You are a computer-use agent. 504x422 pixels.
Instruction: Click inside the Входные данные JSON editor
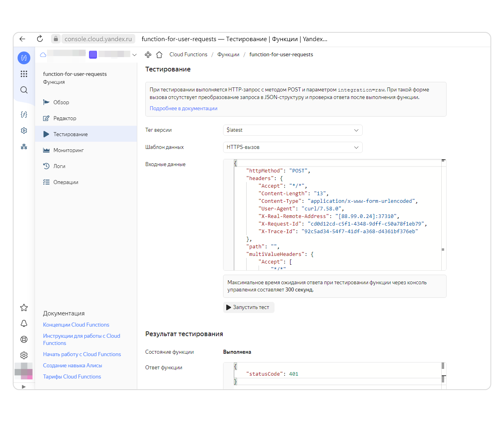(334, 215)
